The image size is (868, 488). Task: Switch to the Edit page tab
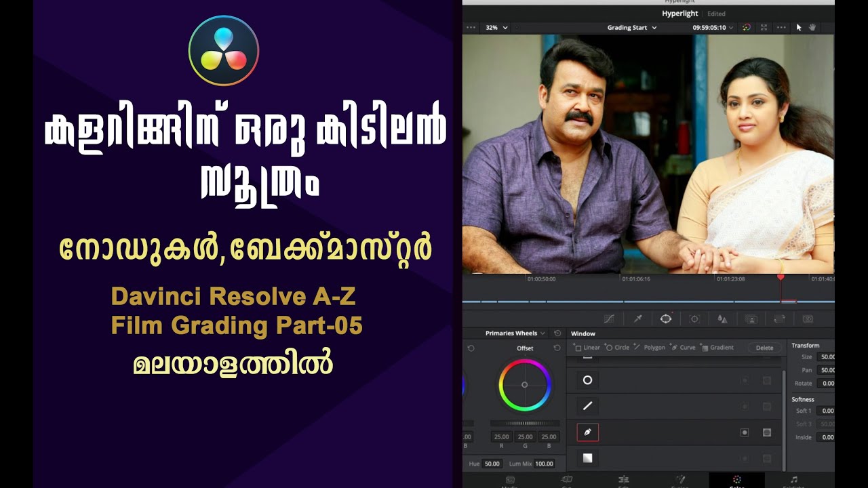623,481
